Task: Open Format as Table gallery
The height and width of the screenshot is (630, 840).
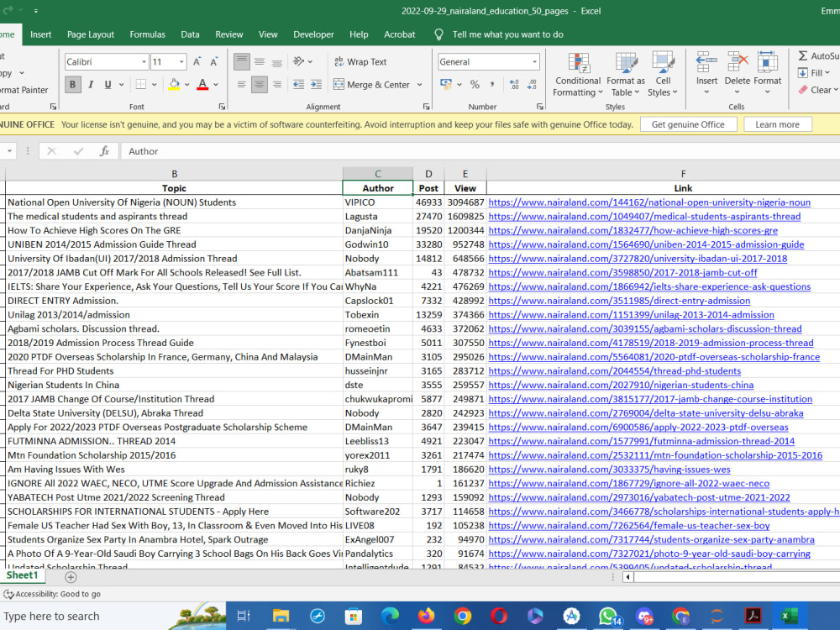Action: pos(626,75)
